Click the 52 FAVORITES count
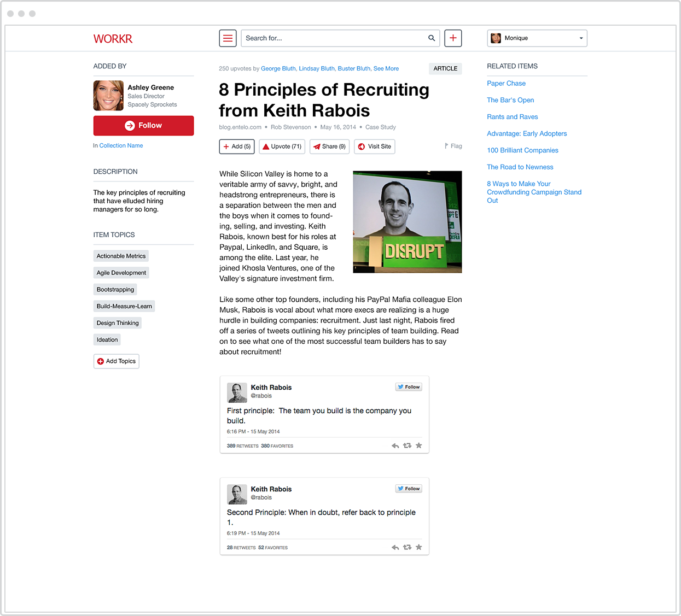Screen dimensions: 681x616 [x=273, y=548]
